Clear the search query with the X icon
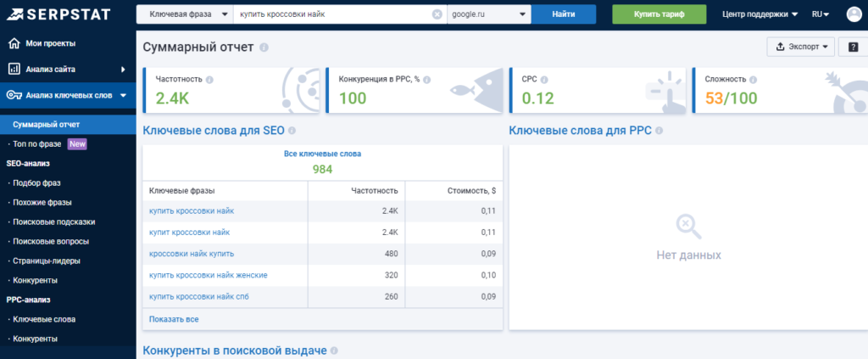Viewport: 868px width, 359px height. tap(437, 14)
